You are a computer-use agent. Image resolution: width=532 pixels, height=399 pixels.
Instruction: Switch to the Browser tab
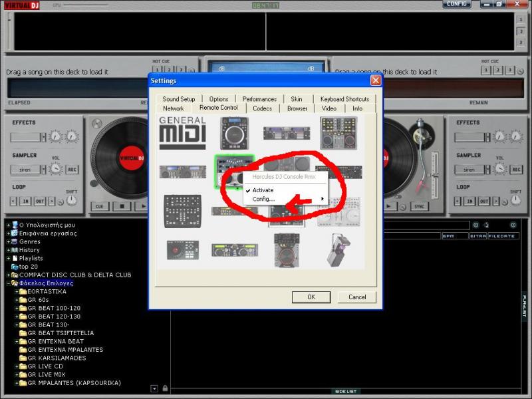click(x=297, y=108)
